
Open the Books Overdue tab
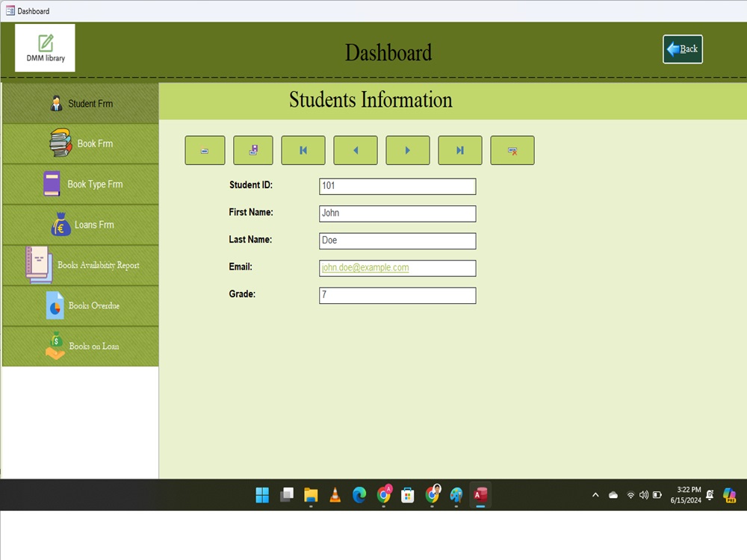pyautogui.click(x=81, y=305)
